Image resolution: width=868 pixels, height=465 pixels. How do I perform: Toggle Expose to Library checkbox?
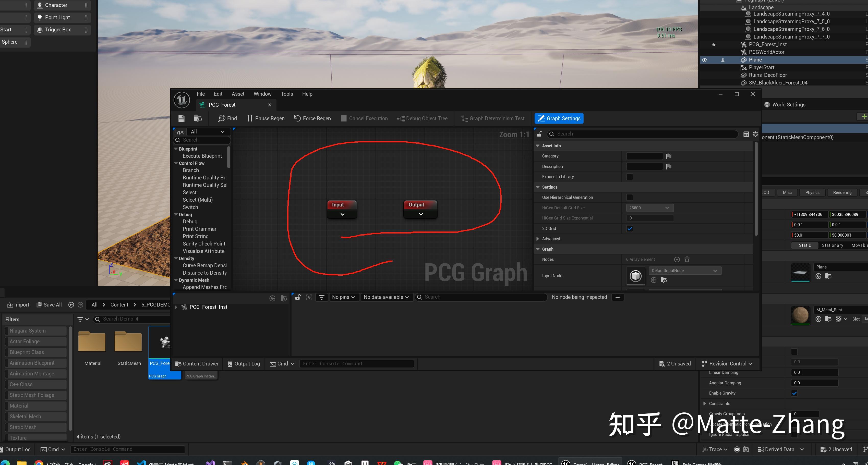(629, 177)
